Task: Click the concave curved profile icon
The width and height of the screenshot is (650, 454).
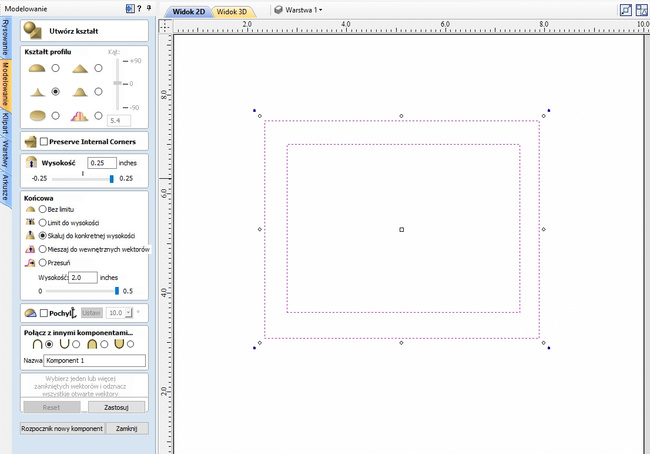Action: (x=37, y=92)
